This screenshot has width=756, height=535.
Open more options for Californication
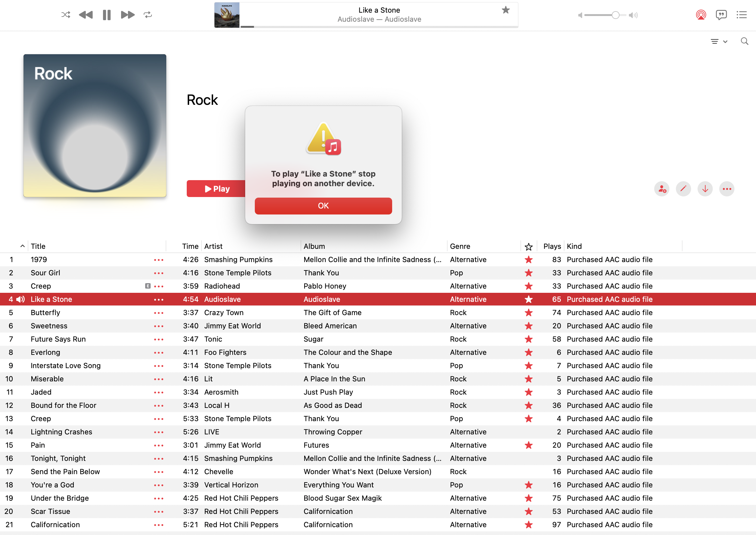(x=159, y=525)
